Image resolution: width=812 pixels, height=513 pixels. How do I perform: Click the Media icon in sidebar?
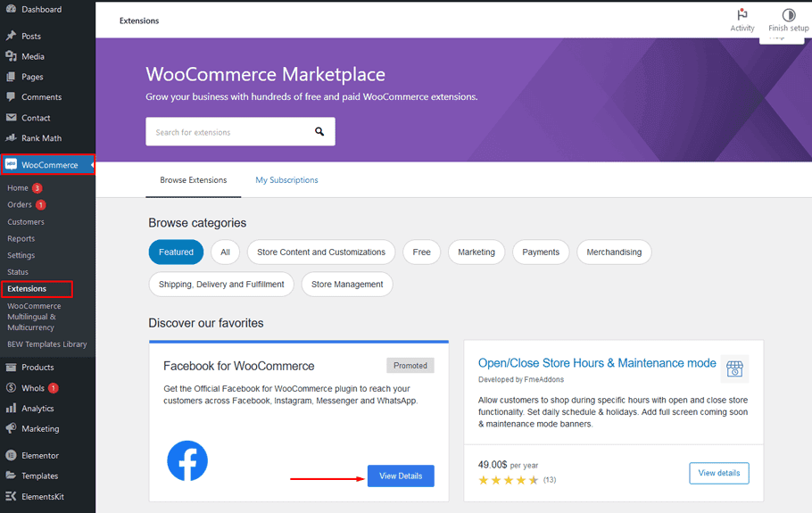point(11,56)
